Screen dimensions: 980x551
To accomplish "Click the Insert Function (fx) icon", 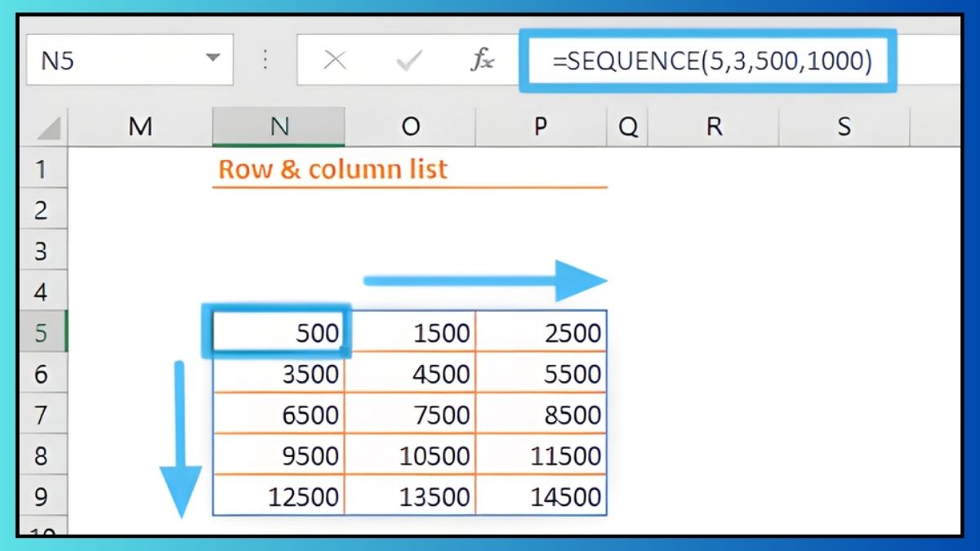I will 483,60.
